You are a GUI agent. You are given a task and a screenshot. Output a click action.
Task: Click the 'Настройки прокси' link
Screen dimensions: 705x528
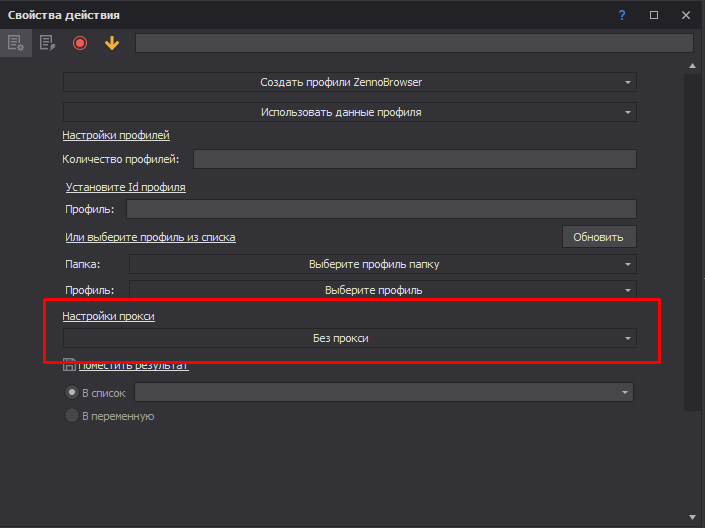click(108, 316)
